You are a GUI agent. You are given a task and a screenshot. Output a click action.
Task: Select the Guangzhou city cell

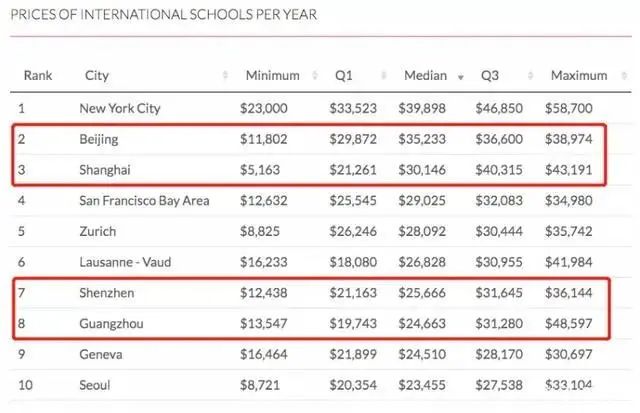click(112, 323)
